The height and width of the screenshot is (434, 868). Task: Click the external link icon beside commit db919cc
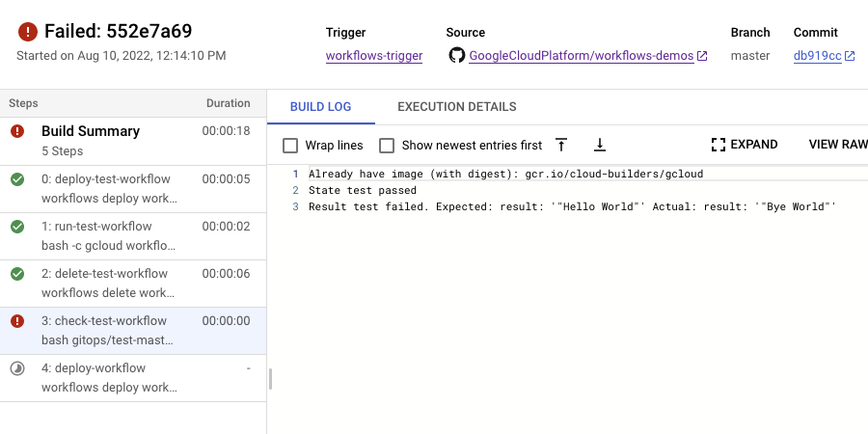click(850, 56)
